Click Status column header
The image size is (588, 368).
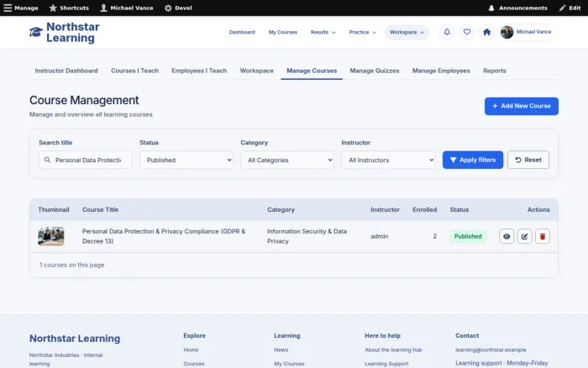pos(459,210)
